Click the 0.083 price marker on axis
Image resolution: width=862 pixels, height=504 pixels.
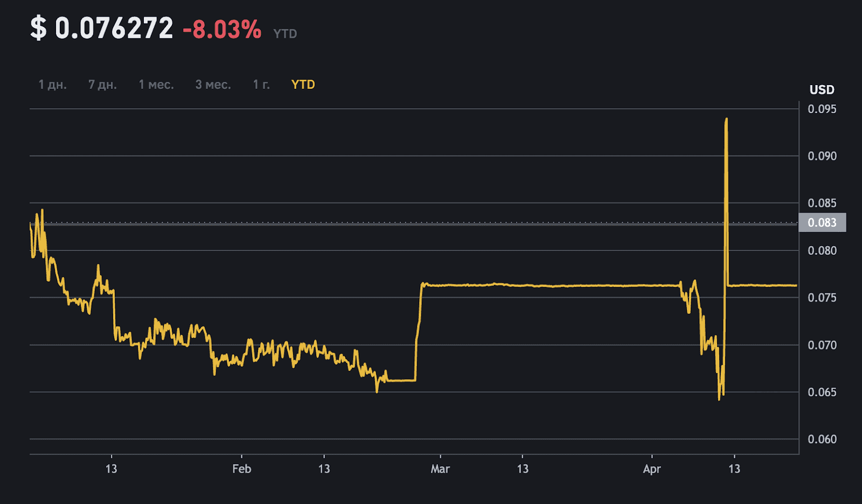(822, 222)
